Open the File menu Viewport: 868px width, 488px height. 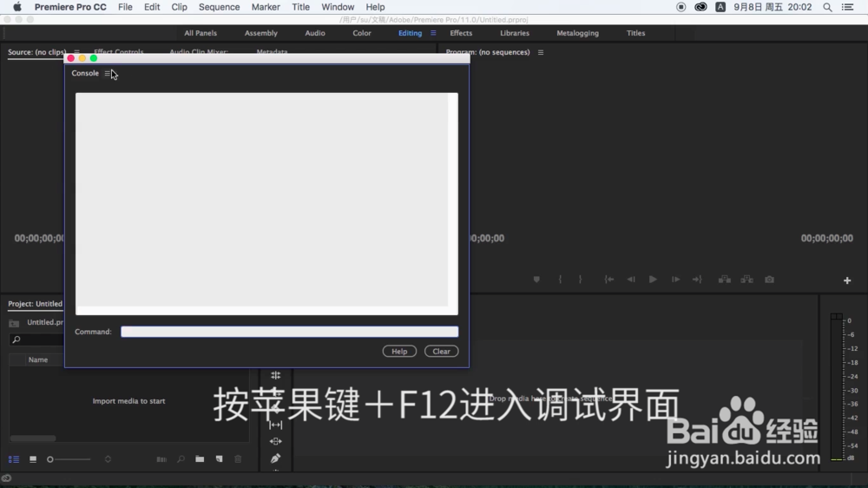(x=125, y=7)
